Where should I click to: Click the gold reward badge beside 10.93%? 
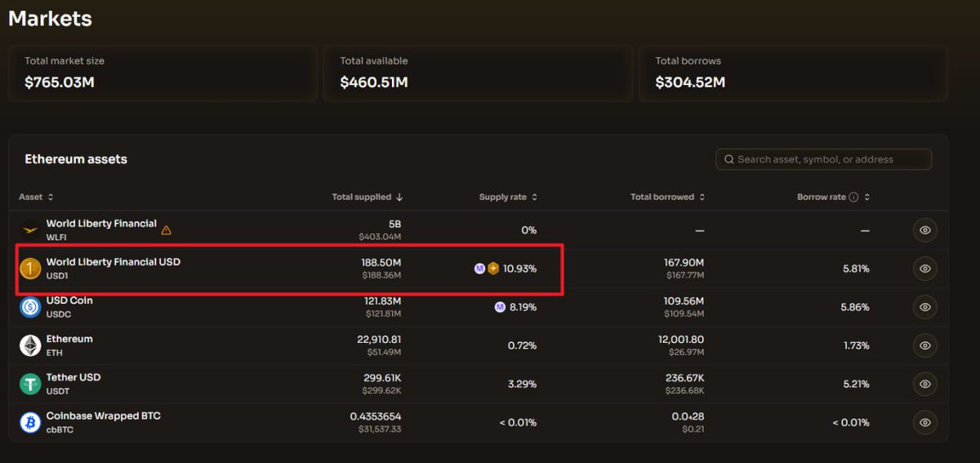click(493, 269)
